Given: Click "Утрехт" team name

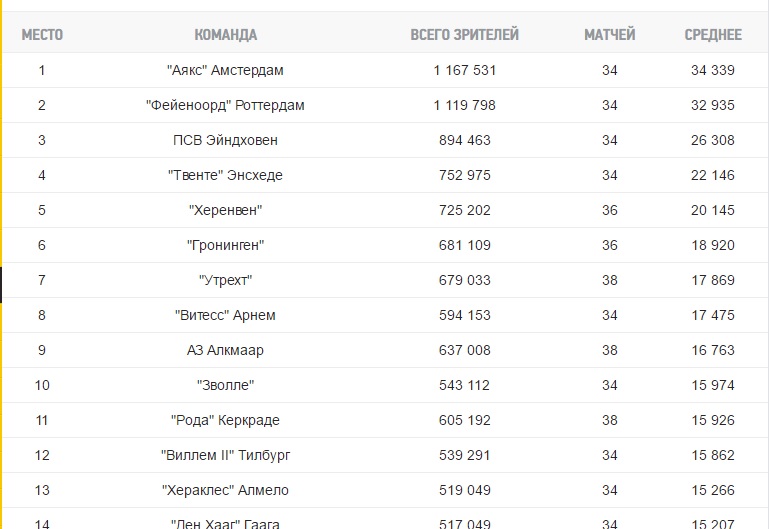Looking at the screenshot, I should click(225, 280).
